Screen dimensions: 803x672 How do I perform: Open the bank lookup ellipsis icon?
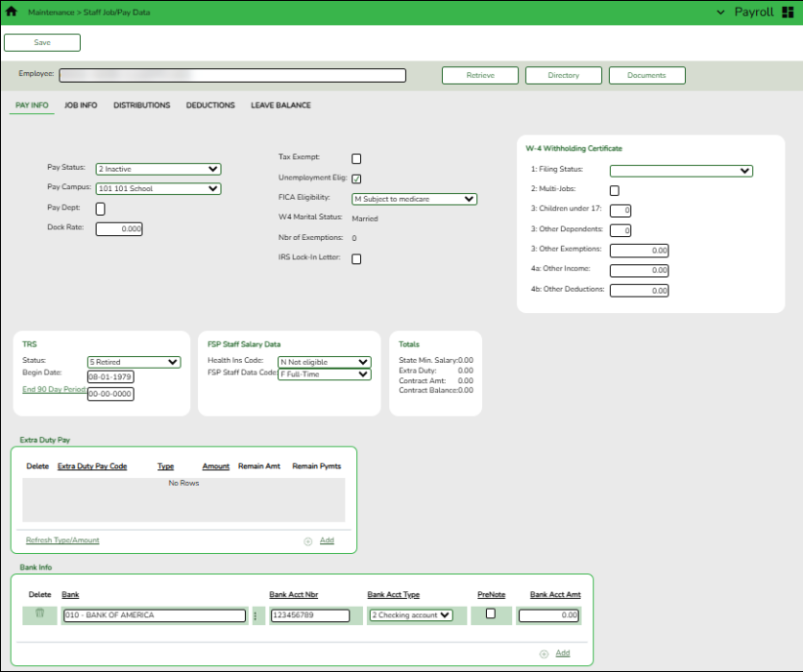pyautogui.click(x=255, y=615)
